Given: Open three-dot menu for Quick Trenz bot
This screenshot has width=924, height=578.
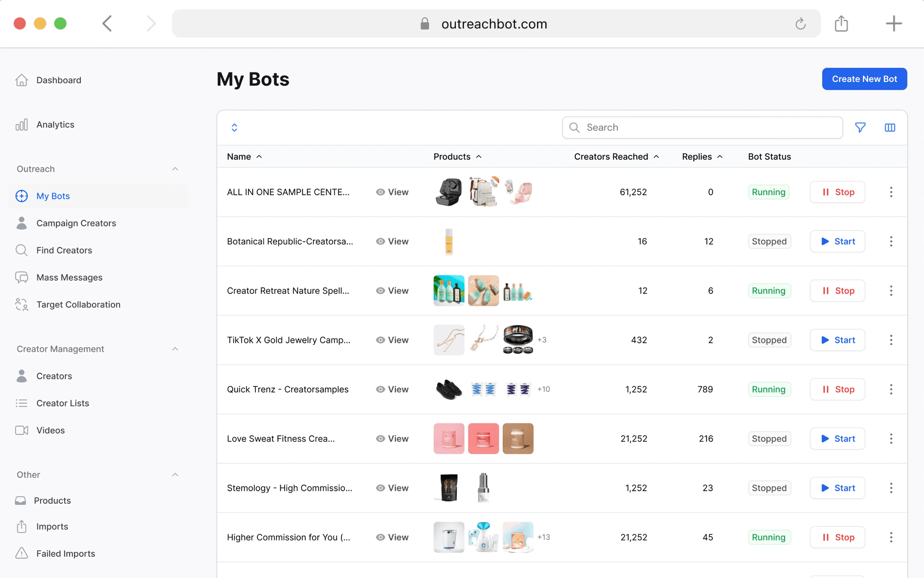Looking at the screenshot, I should (891, 389).
